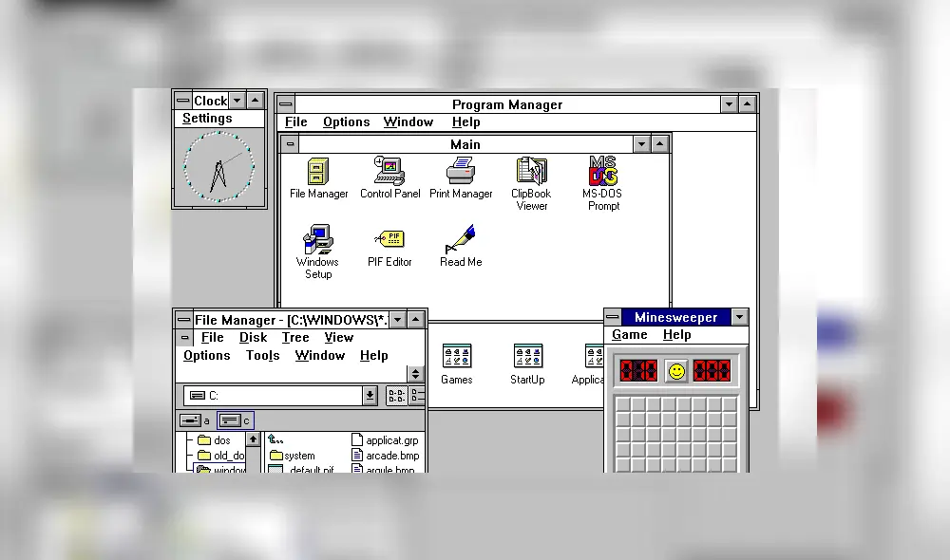Open the Read Me icon
This screenshot has width=950, height=560.
click(x=461, y=242)
